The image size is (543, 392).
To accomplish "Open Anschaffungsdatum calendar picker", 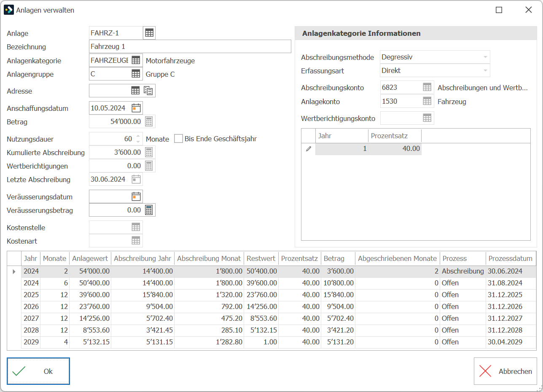I will pos(136,108).
